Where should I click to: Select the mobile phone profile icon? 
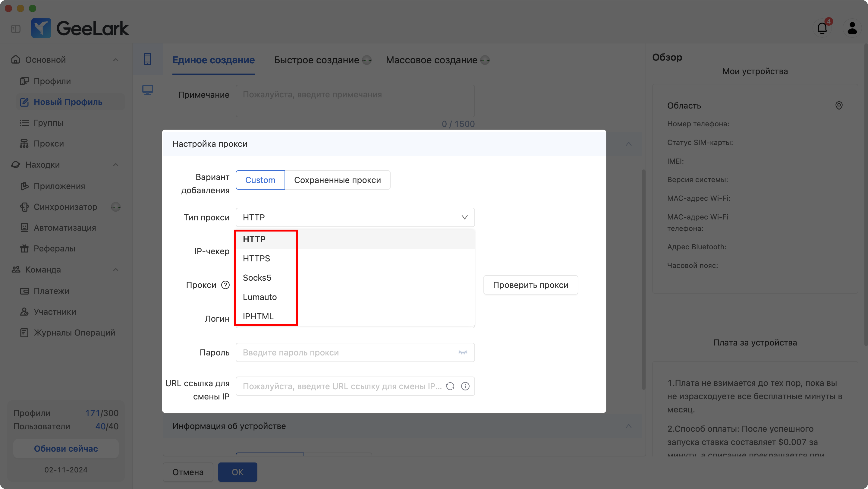148,59
